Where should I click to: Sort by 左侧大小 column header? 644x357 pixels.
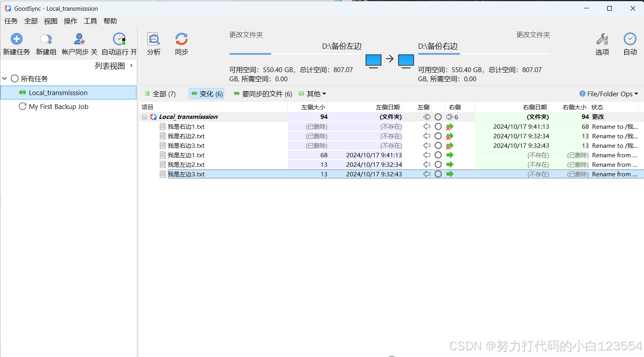pyautogui.click(x=313, y=107)
